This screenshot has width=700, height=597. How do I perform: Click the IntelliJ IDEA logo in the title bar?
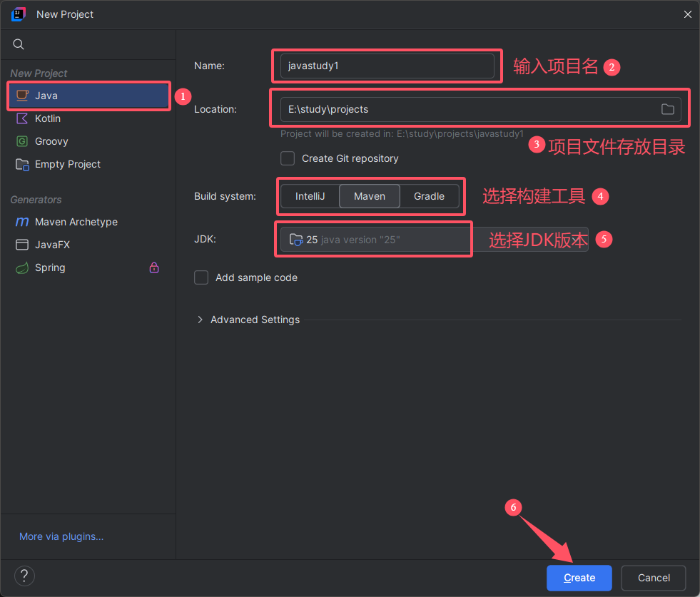click(x=19, y=14)
